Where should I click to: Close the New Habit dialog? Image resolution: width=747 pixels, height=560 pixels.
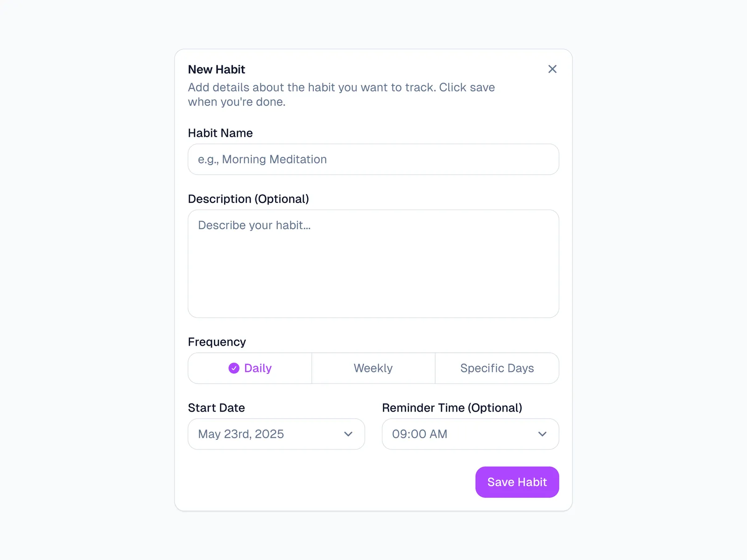click(552, 69)
